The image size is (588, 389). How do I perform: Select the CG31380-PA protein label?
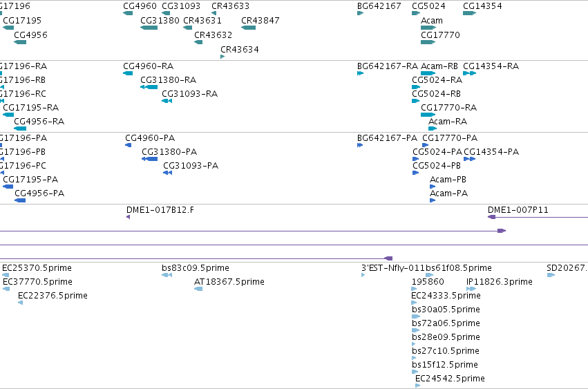169,152
